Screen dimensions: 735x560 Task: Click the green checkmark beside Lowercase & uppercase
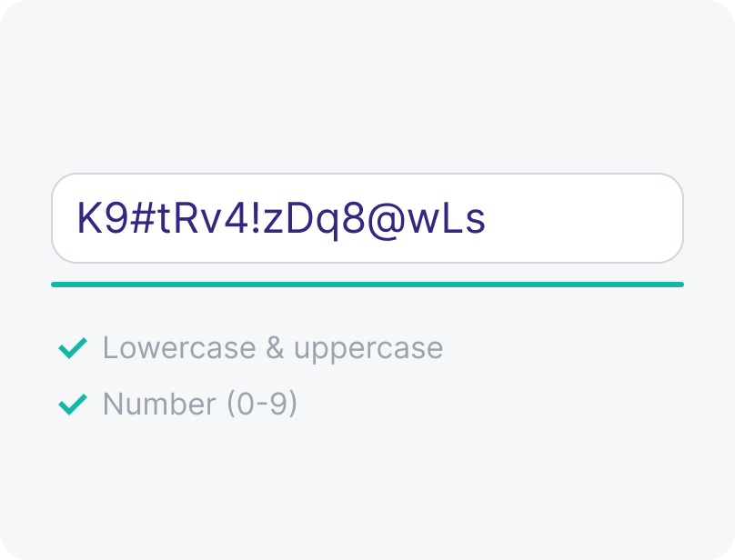tap(72, 347)
